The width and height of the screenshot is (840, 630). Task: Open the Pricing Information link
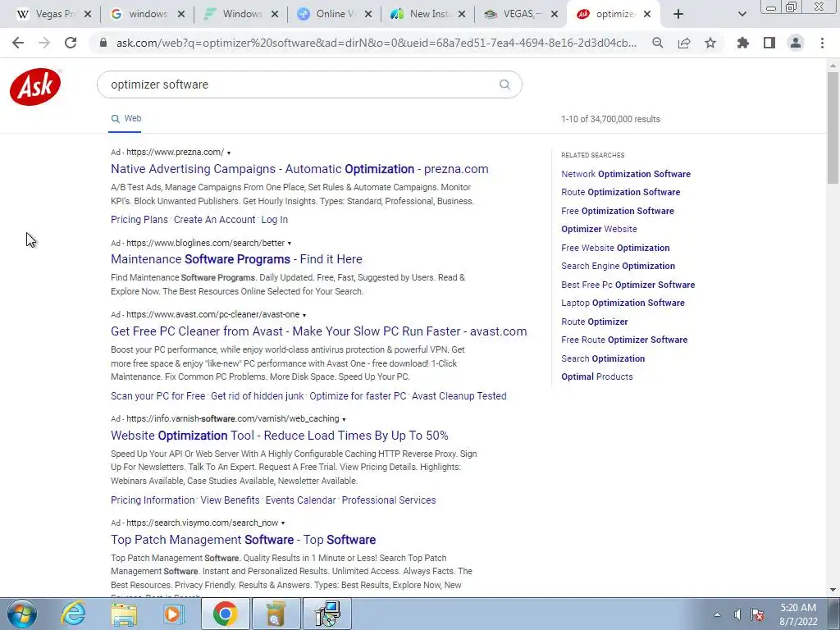tap(153, 500)
